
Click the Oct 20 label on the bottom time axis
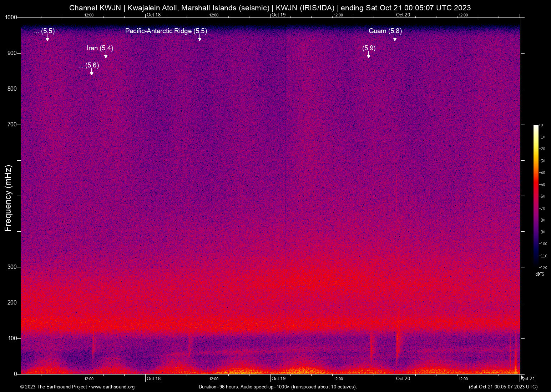tap(403, 379)
